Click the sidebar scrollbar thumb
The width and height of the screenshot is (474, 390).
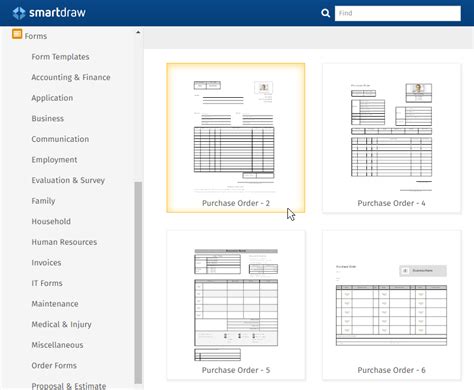coord(138,283)
